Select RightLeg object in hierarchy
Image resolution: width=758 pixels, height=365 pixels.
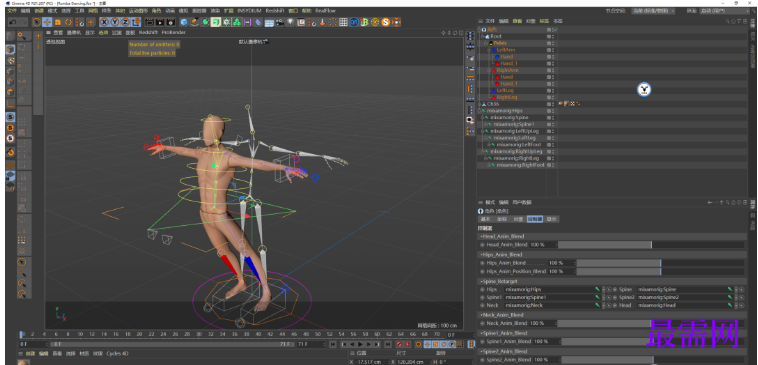tap(507, 97)
